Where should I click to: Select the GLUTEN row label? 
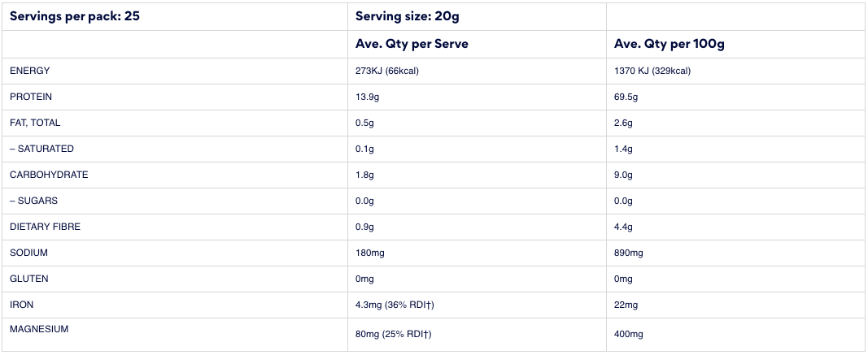pyautogui.click(x=29, y=279)
